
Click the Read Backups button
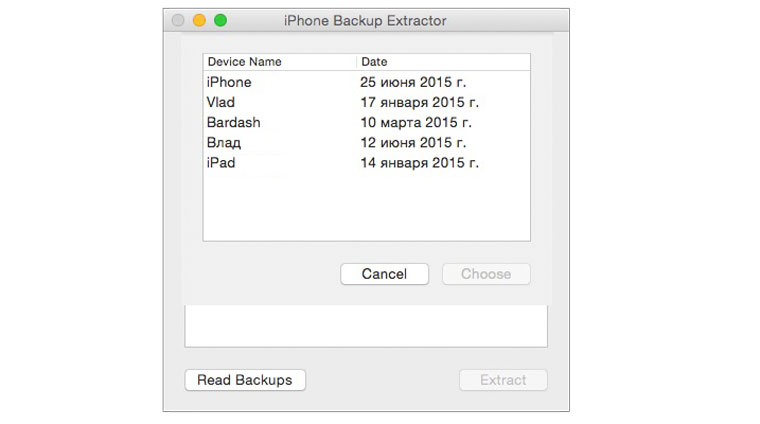tap(245, 380)
